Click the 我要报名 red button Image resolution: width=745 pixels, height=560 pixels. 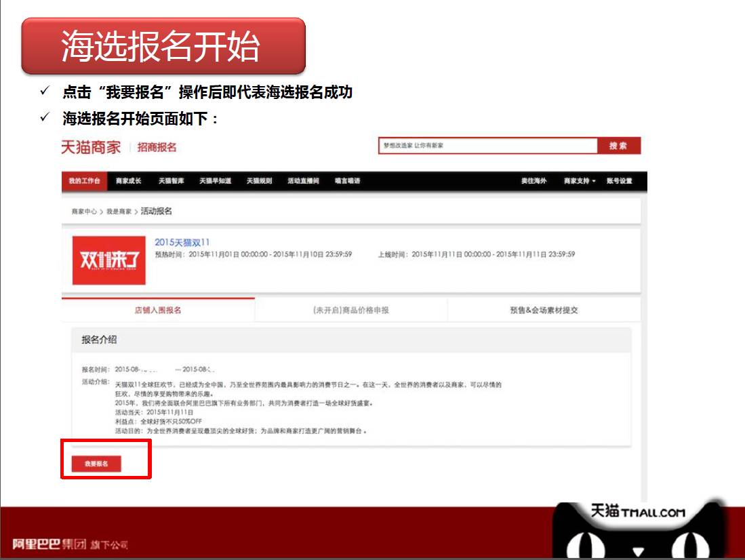click(96, 464)
